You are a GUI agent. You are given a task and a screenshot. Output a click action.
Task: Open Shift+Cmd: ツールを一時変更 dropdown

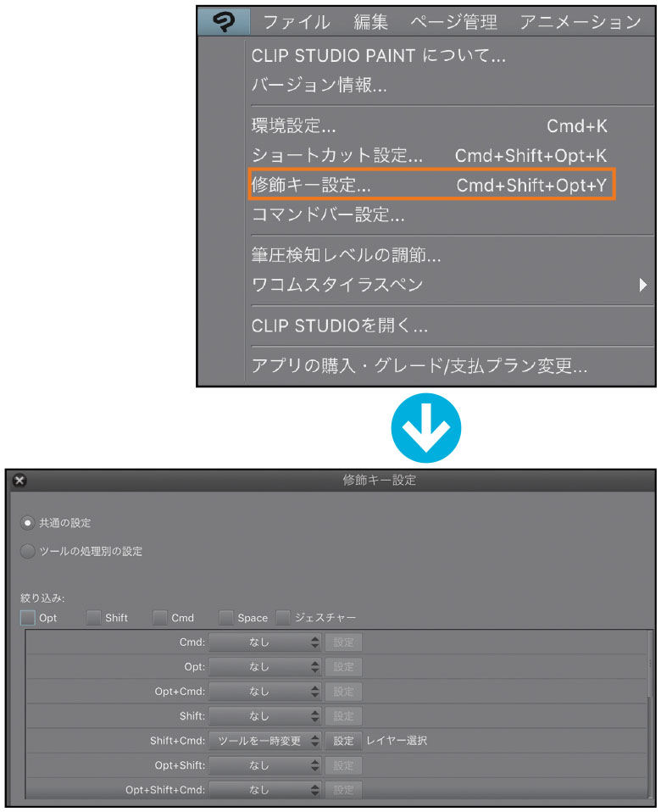pyautogui.click(x=265, y=741)
